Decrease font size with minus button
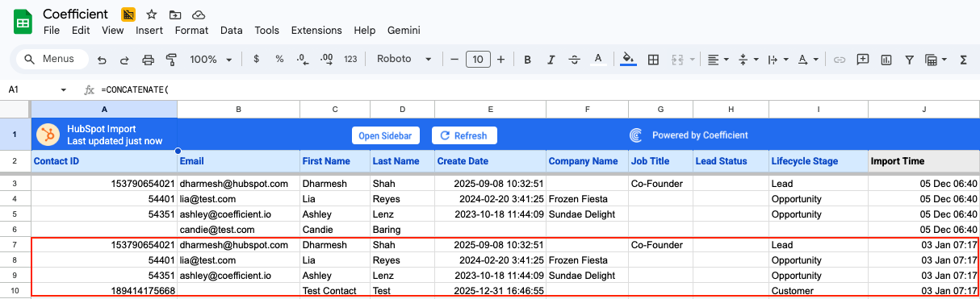980x299 pixels. 454,60
